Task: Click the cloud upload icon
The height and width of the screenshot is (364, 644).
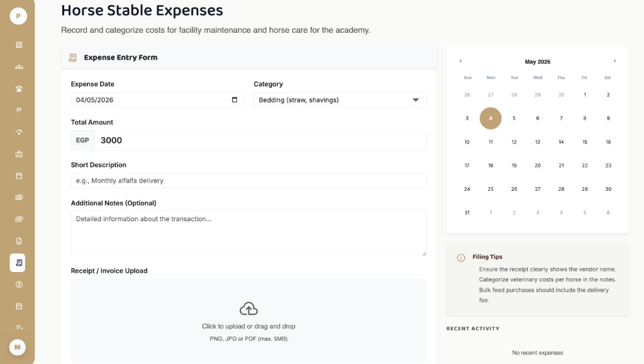Action: point(248,309)
